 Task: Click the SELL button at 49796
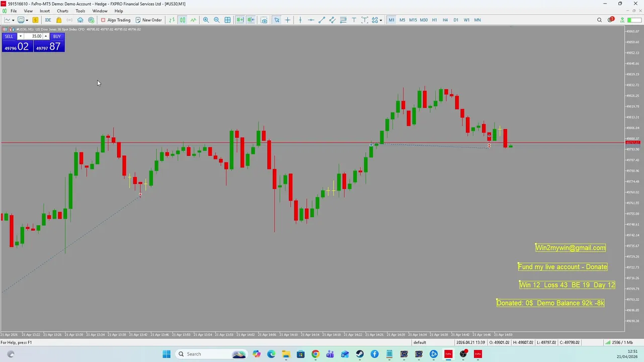point(17,43)
